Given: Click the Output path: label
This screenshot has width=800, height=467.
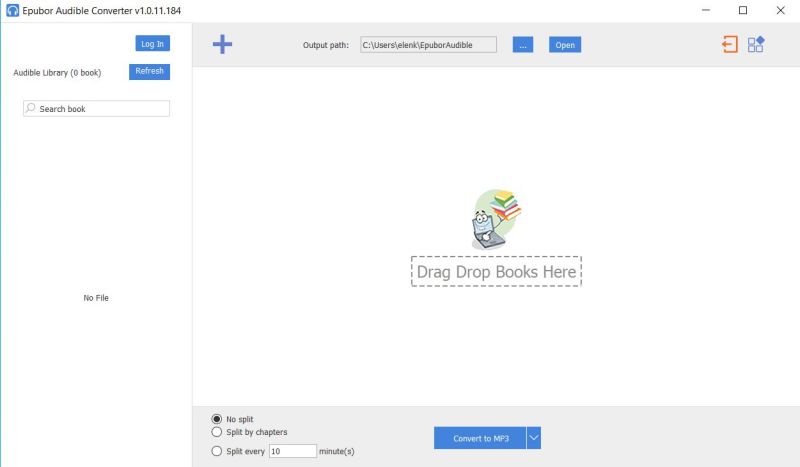Looking at the screenshot, I should point(326,45).
